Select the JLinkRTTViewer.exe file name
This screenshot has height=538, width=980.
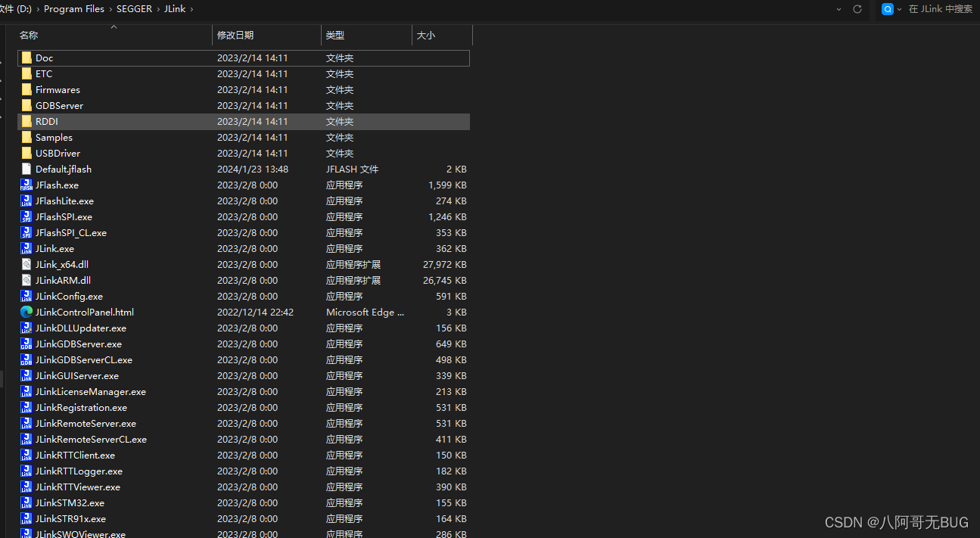(78, 487)
